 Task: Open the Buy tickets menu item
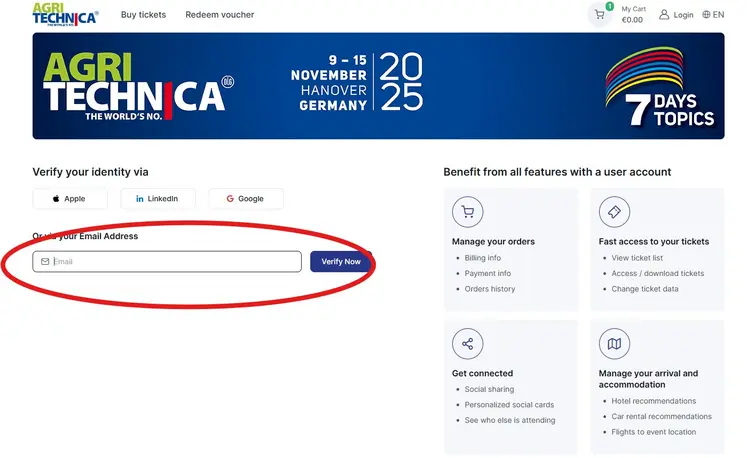click(x=143, y=15)
